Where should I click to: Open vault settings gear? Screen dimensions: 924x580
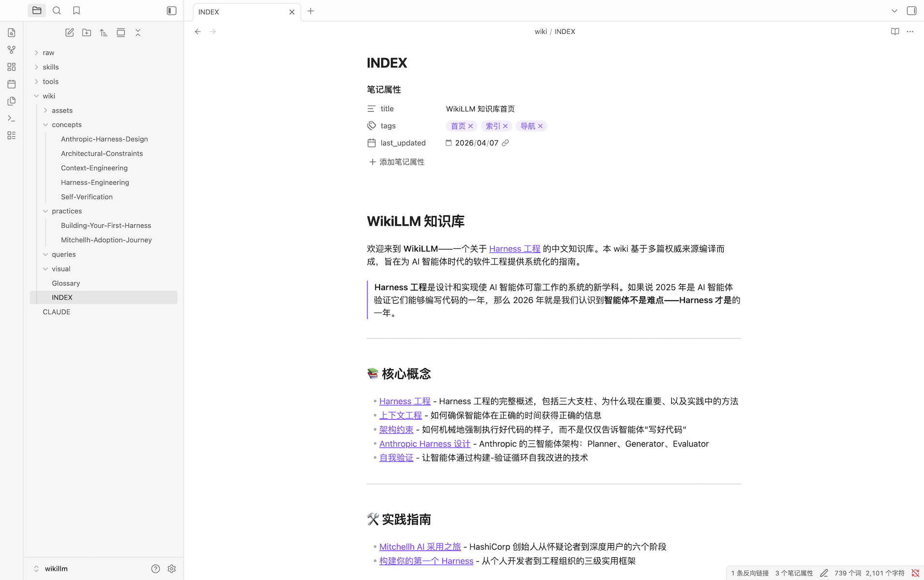coord(171,569)
